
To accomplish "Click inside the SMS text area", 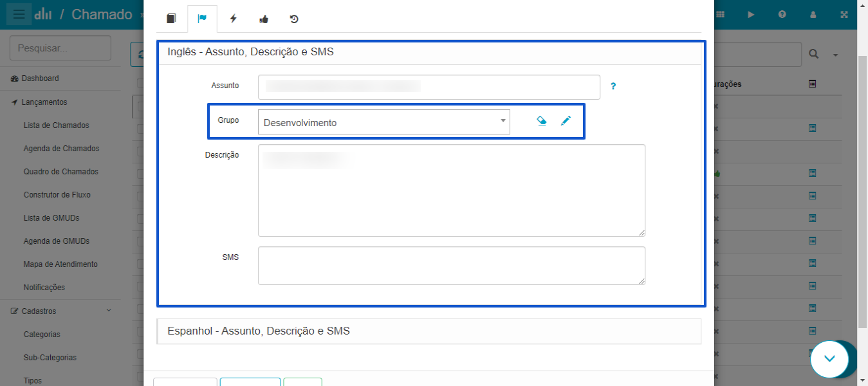I will click(452, 266).
